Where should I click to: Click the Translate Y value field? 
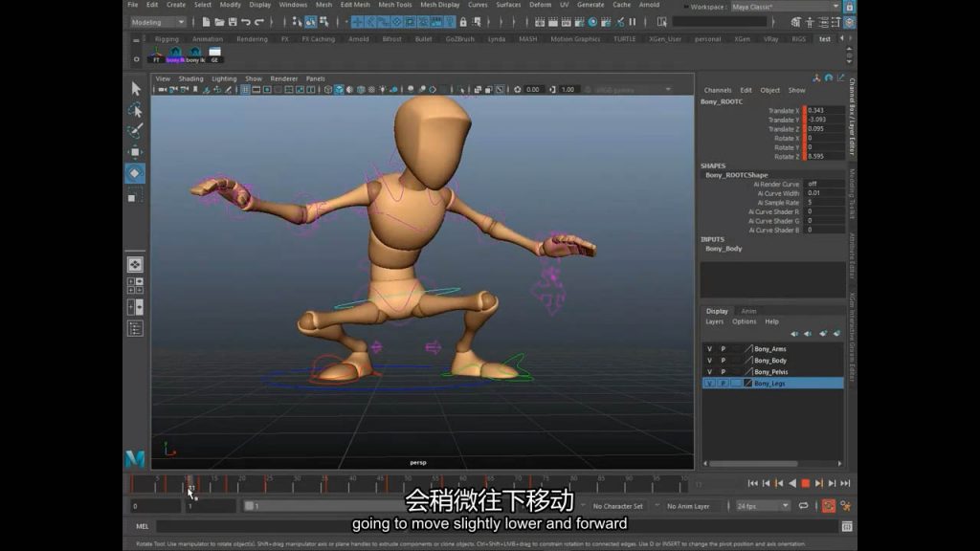click(x=825, y=120)
